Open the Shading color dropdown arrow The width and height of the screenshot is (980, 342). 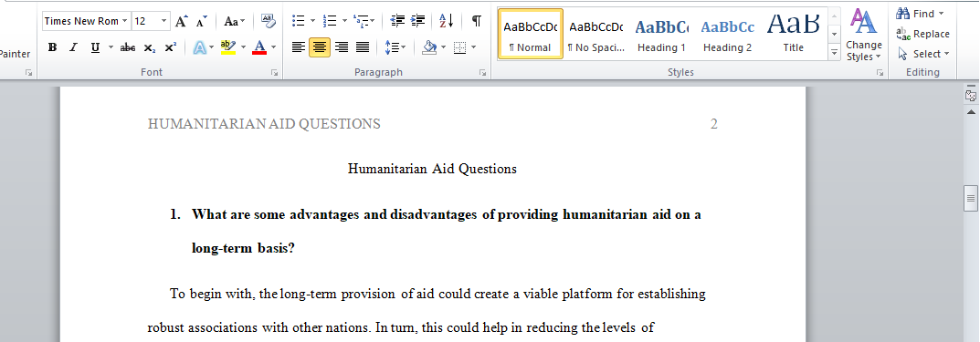[x=443, y=47]
